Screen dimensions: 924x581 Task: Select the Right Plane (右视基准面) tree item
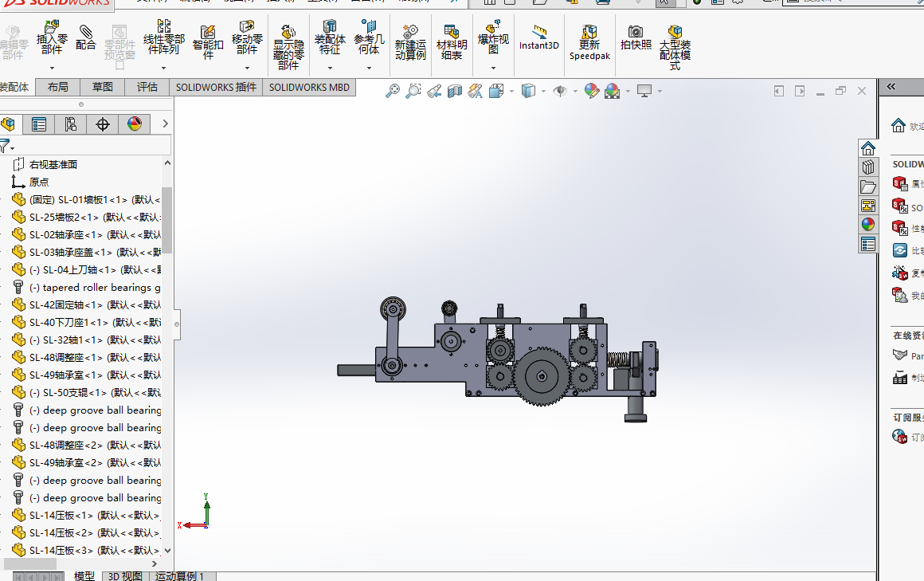53,164
